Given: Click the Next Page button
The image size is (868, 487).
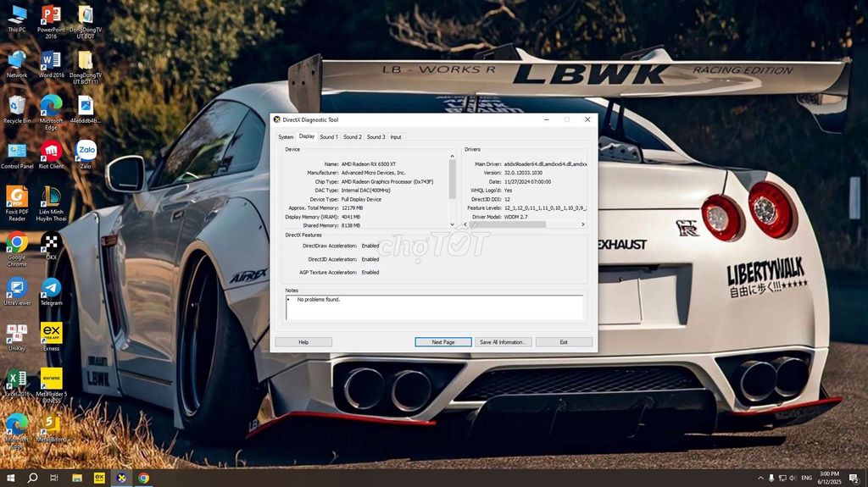Looking at the screenshot, I should tap(443, 342).
